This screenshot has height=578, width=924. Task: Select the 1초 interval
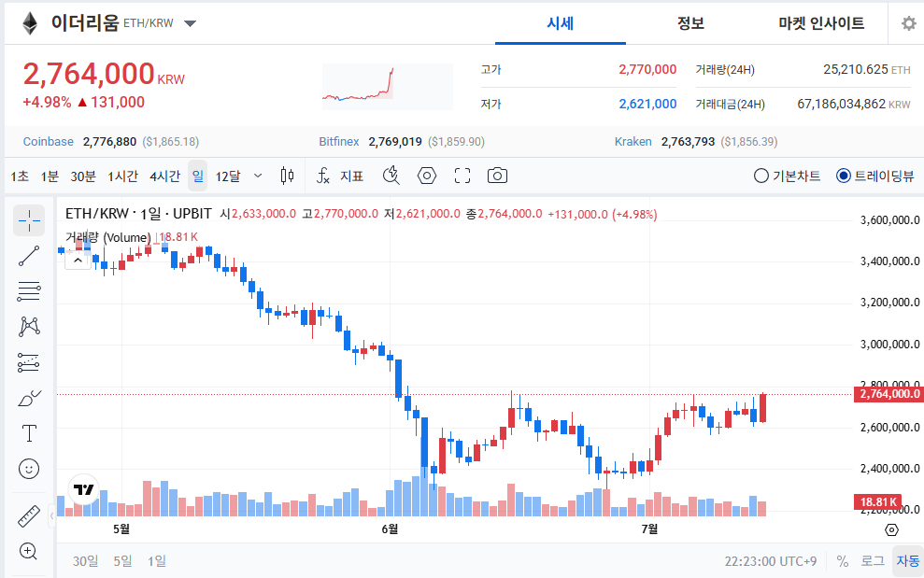pos(20,176)
